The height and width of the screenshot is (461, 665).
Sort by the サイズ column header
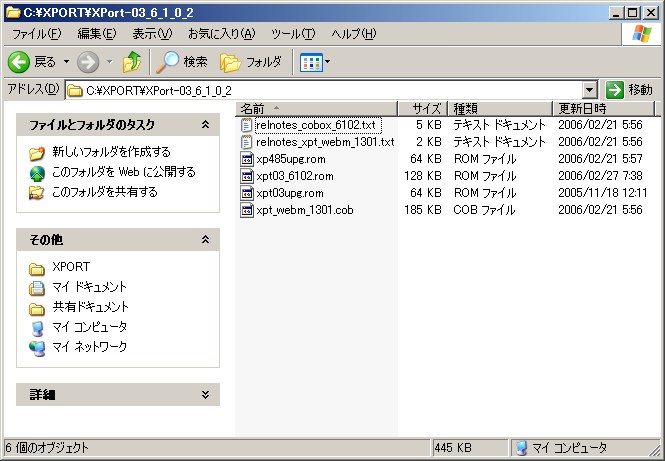[423, 109]
